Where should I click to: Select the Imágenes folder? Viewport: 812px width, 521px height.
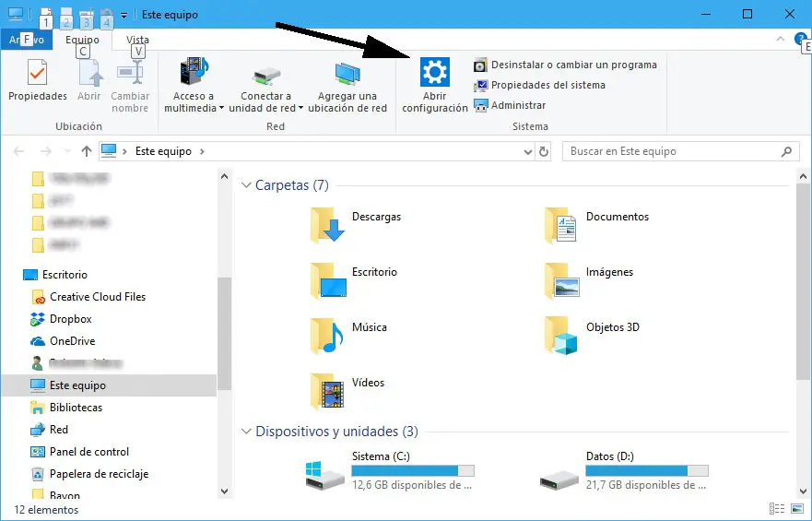[x=589, y=279]
